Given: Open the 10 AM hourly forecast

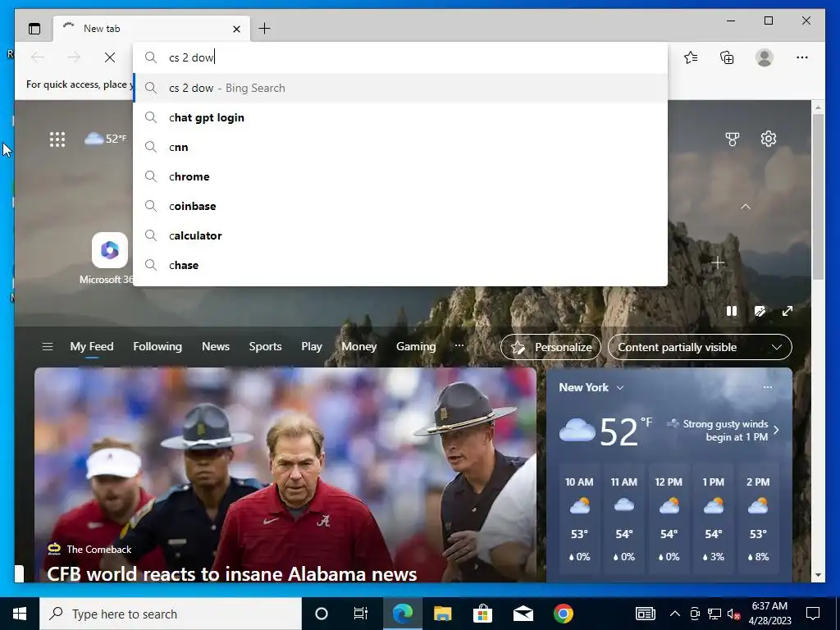Looking at the screenshot, I should click(x=579, y=519).
